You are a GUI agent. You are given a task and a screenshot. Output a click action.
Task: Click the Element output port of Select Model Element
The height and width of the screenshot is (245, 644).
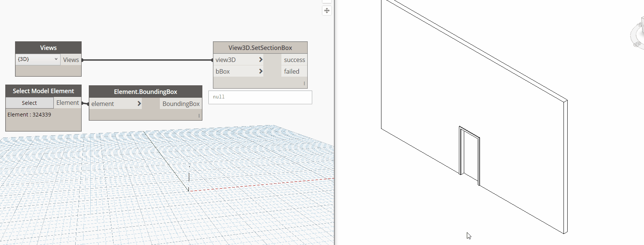68,103
